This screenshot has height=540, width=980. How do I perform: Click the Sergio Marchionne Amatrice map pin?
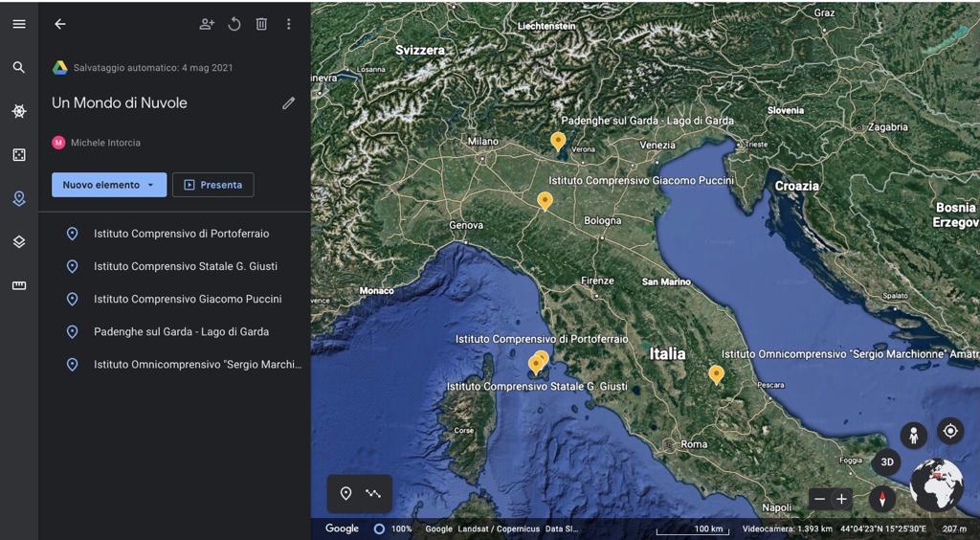coord(716,374)
